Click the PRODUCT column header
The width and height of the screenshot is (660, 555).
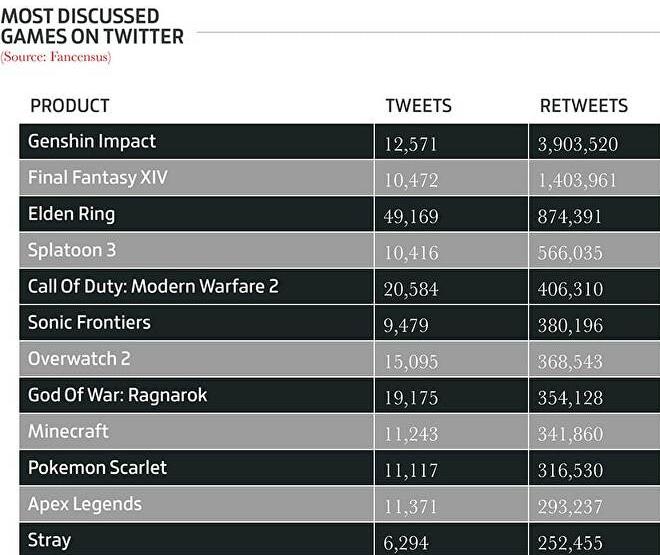(69, 105)
